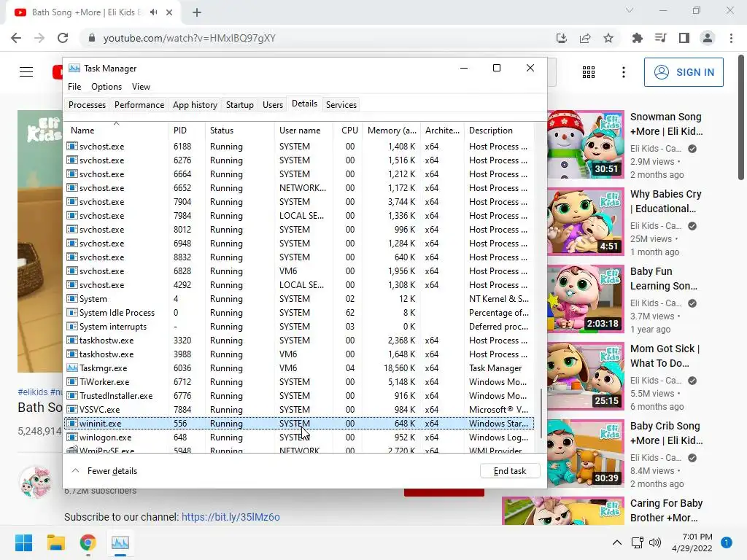Viewport: 747px width, 560px height.
Task: Open the Chrome profile avatar
Action: (708, 38)
